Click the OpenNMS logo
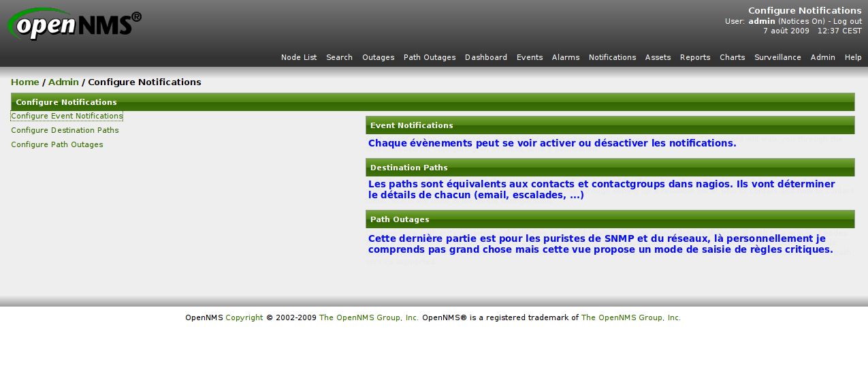 click(74, 25)
